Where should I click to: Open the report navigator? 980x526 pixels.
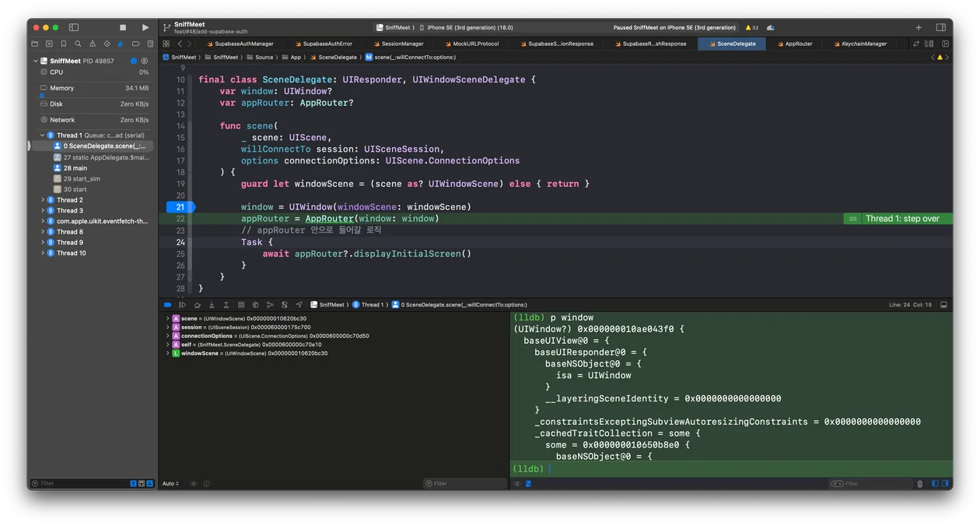[x=149, y=44]
